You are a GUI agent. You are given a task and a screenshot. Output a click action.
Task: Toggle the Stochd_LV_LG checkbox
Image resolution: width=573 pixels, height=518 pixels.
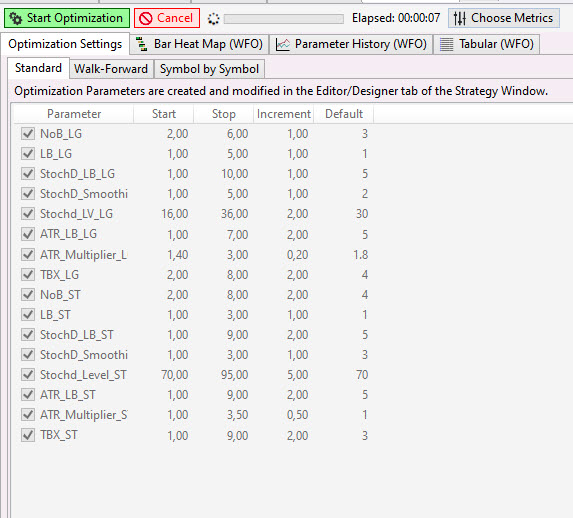click(x=28, y=213)
